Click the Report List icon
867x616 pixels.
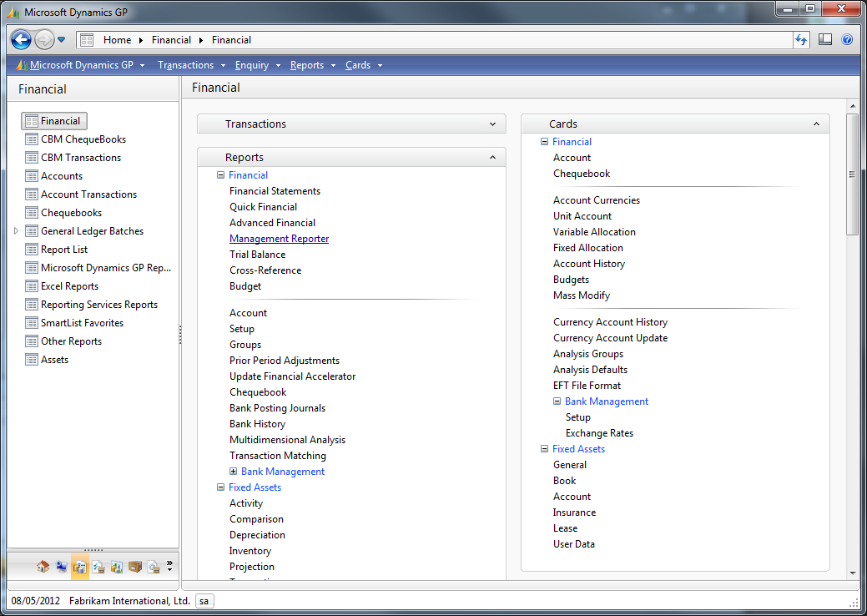tap(32, 250)
